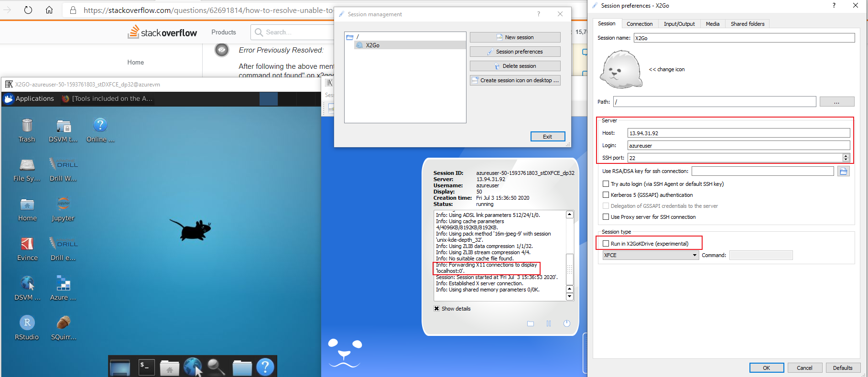Open the XFCE session type dropdown
The image size is (868, 377).
tap(651, 255)
